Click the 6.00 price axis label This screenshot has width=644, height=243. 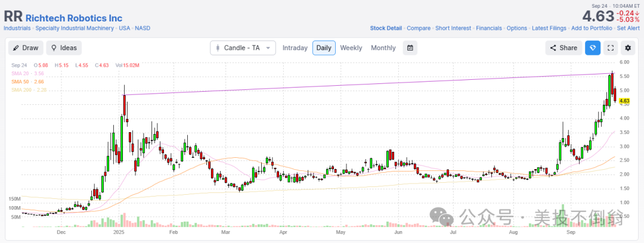click(x=624, y=63)
